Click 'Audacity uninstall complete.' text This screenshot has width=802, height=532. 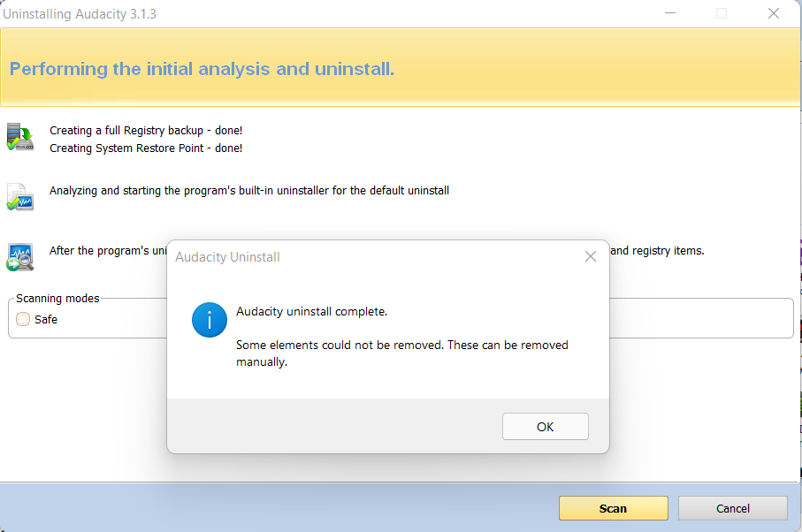coord(311,311)
